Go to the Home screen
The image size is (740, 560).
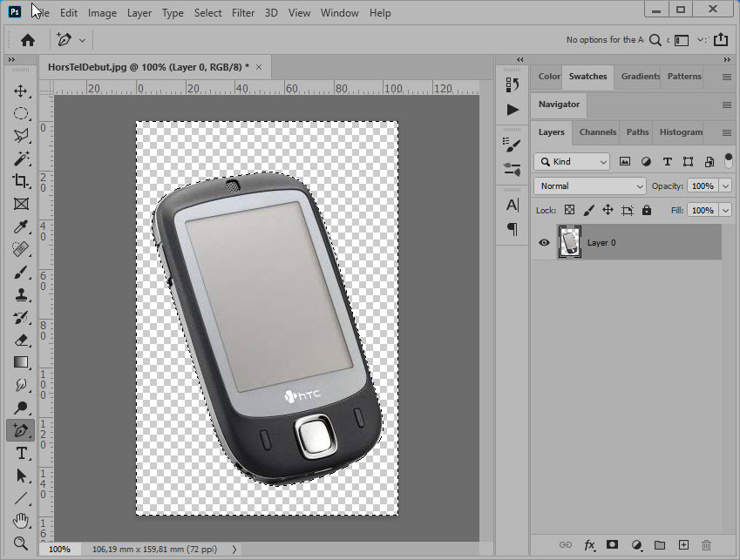click(28, 40)
